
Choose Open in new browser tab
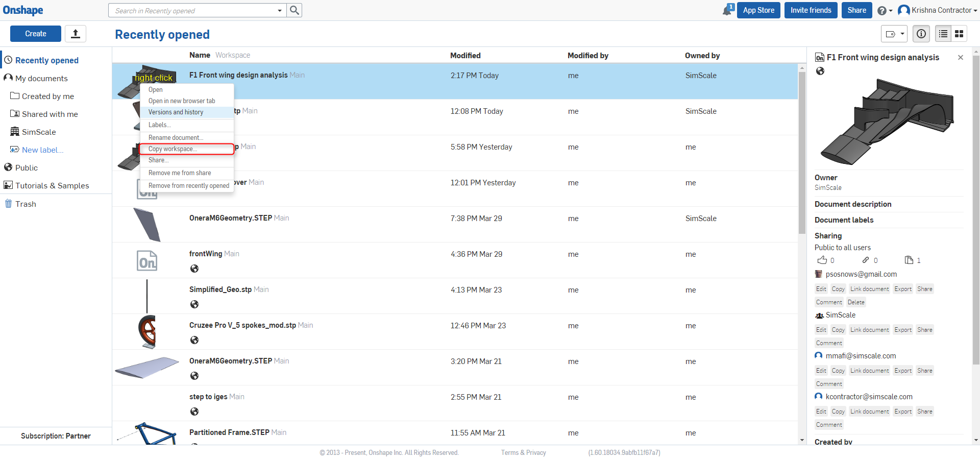click(x=187, y=101)
